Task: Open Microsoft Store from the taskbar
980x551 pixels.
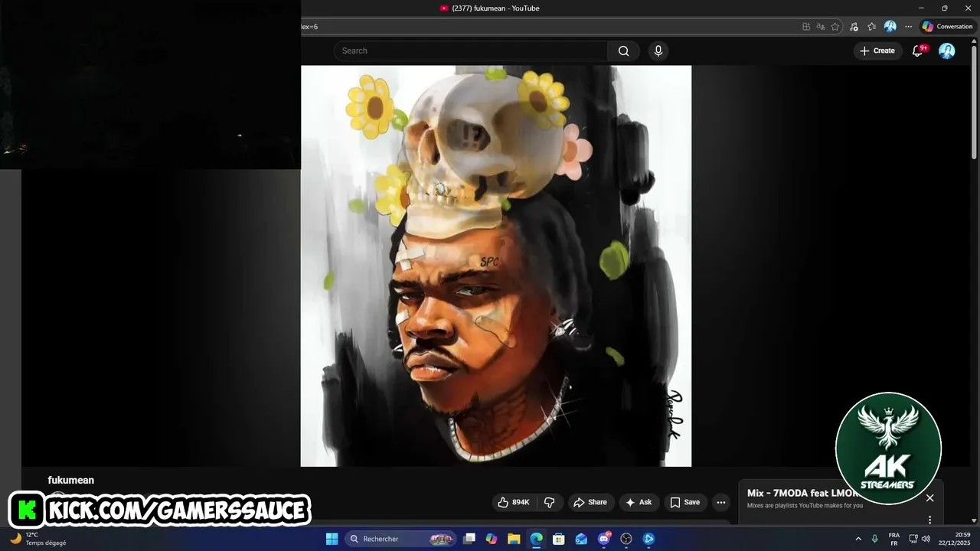Action: point(559,539)
